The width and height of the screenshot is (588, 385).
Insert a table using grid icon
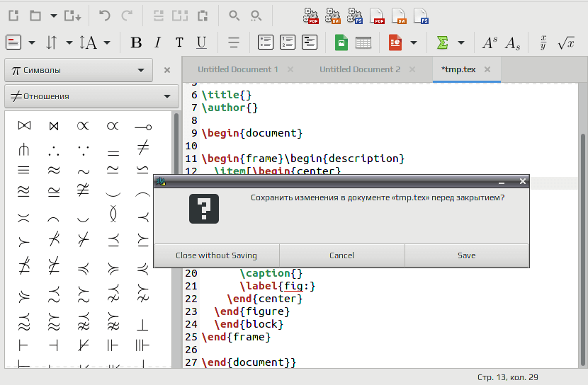click(363, 42)
